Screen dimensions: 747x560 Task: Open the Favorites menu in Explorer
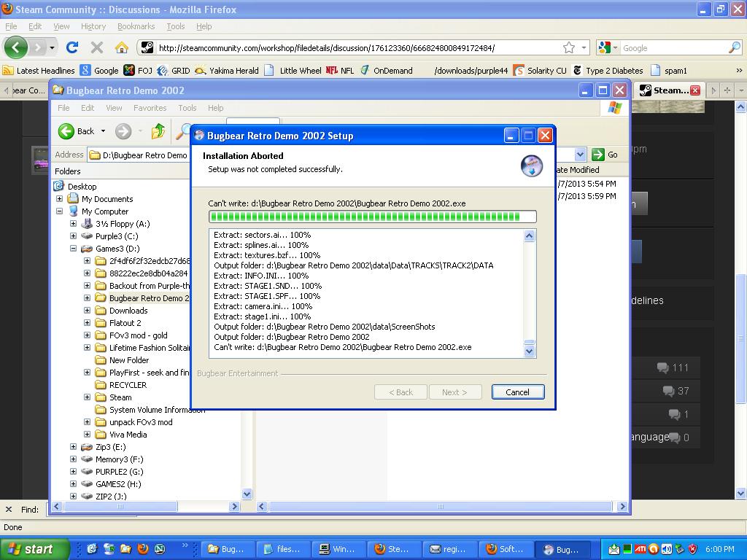coord(150,108)
